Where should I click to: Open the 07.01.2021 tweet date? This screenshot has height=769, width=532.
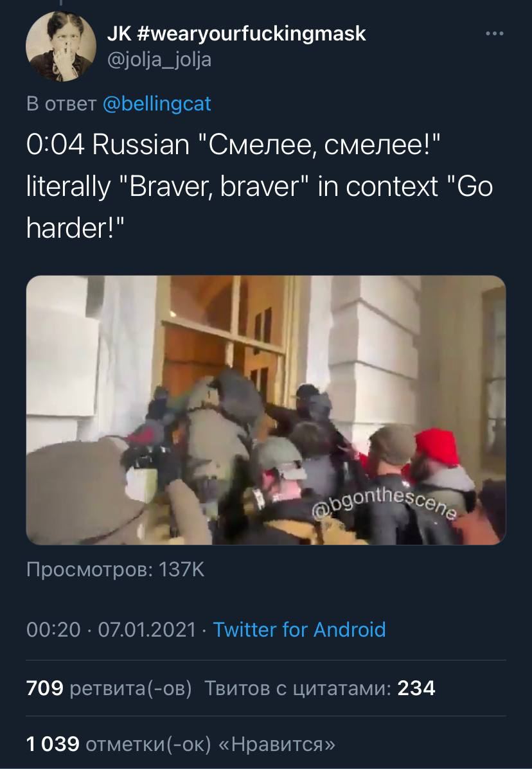click(147, 630)
